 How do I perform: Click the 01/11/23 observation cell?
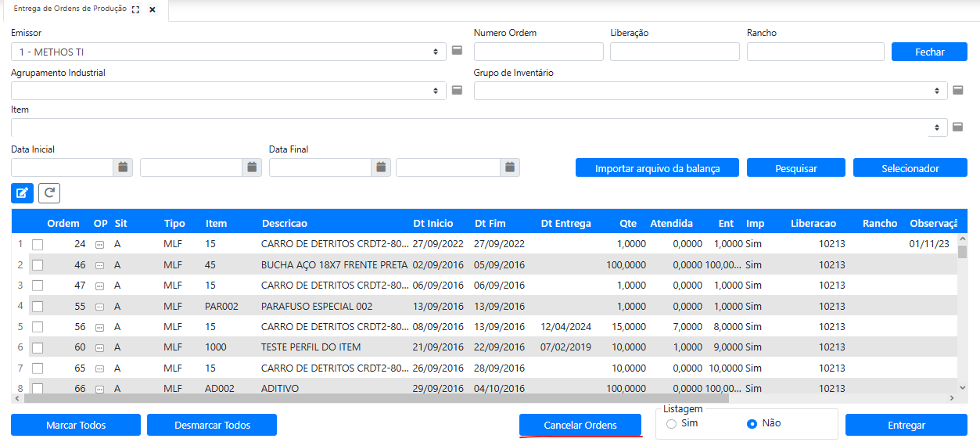(929, 245)
